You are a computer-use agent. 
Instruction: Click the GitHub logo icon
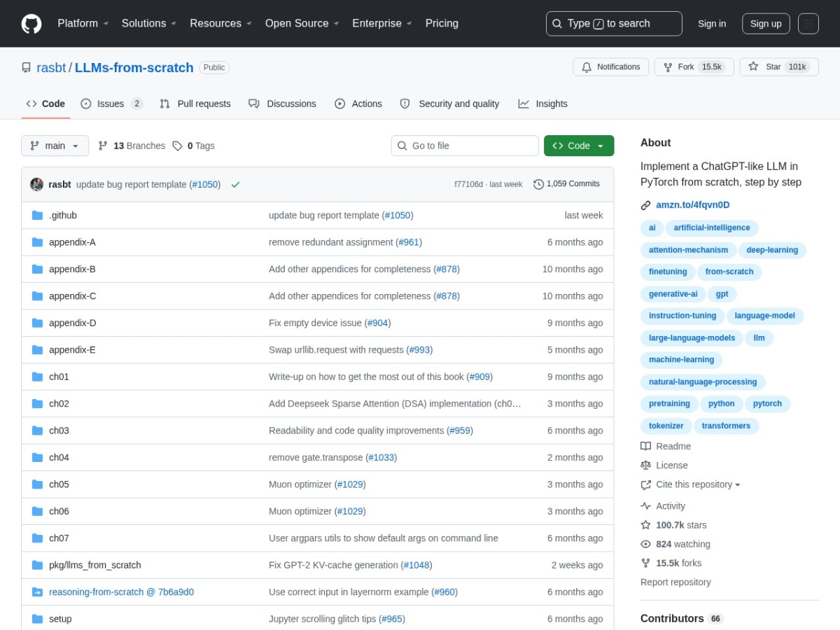click(31, 24)
